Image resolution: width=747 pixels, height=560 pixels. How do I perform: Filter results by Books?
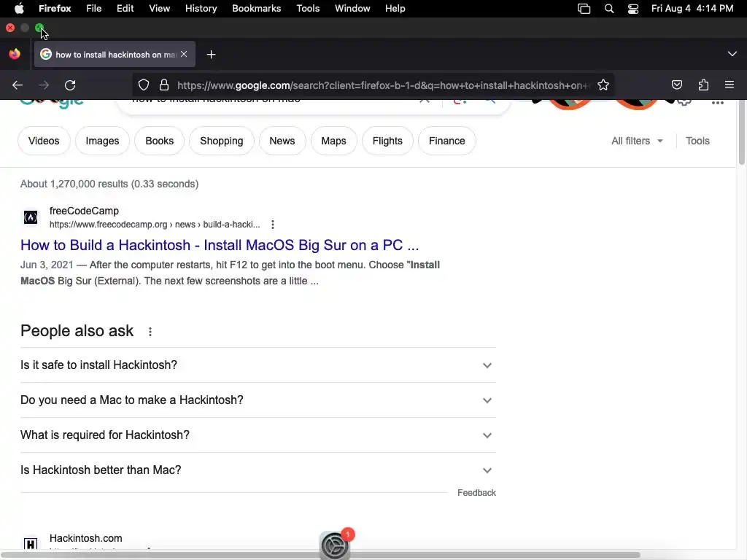[160, 141]
